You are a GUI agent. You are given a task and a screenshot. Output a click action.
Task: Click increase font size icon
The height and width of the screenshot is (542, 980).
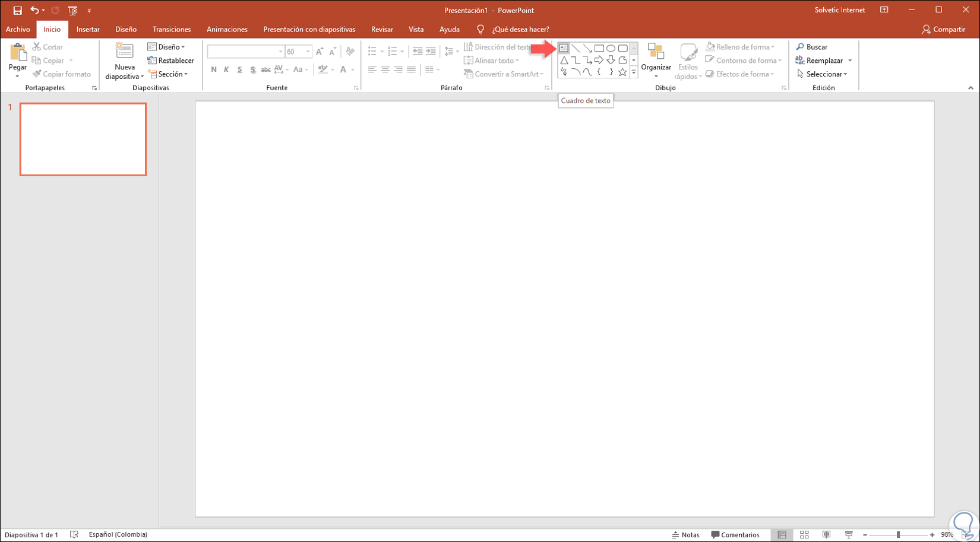[x=320, y=52]
